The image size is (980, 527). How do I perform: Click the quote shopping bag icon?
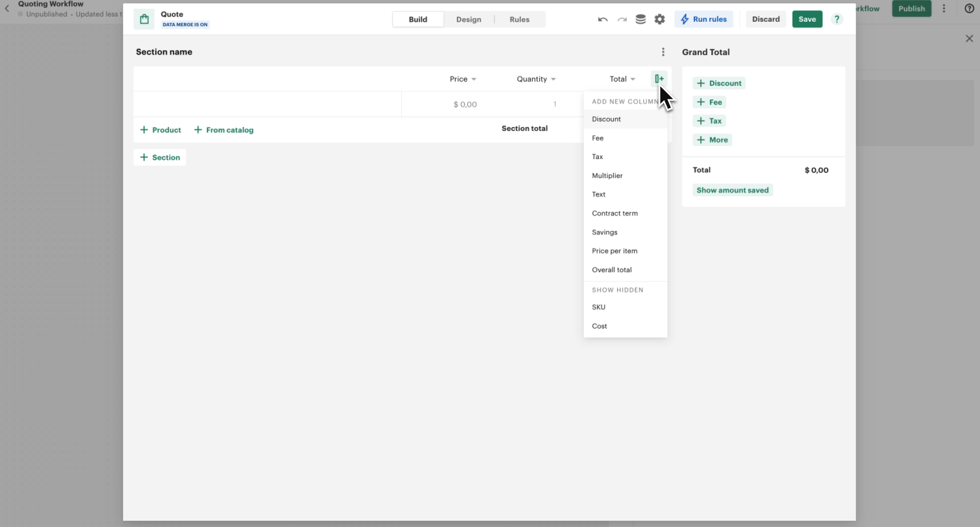144,19
